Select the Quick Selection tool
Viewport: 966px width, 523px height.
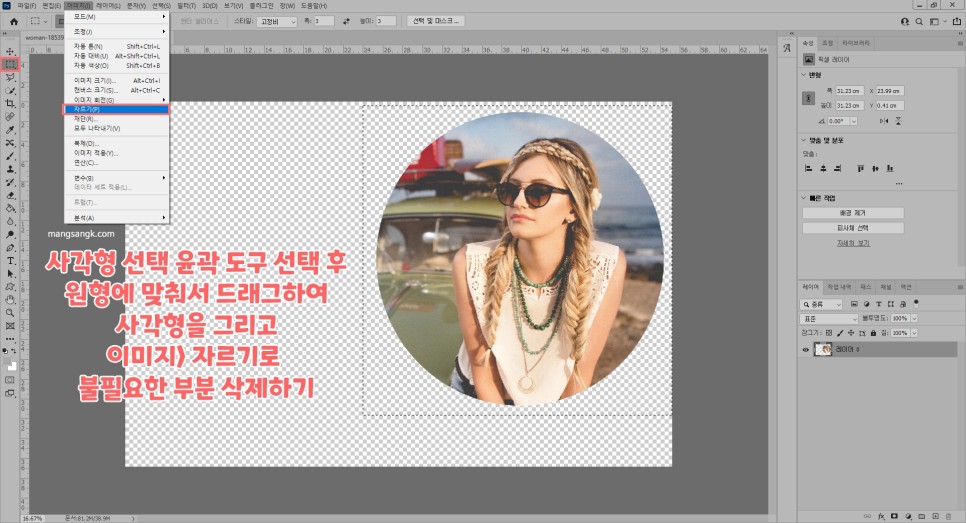point(10,91)
